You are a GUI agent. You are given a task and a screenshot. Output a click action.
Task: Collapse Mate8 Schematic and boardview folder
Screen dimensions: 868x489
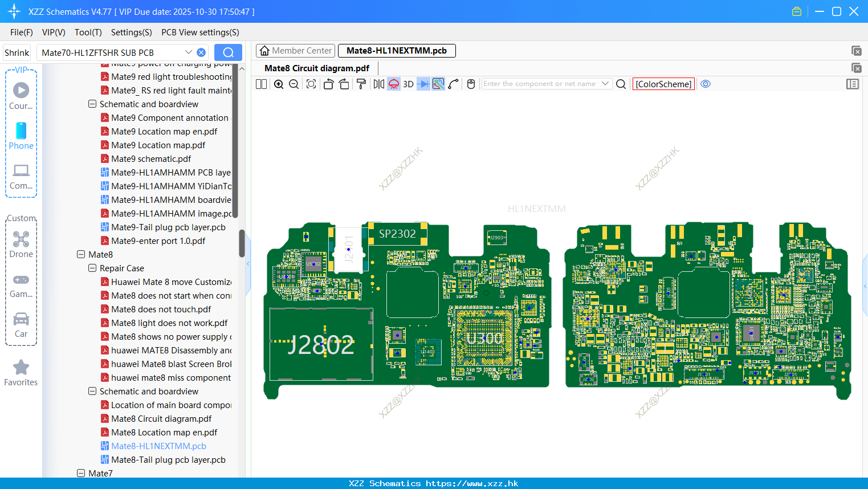92,392
